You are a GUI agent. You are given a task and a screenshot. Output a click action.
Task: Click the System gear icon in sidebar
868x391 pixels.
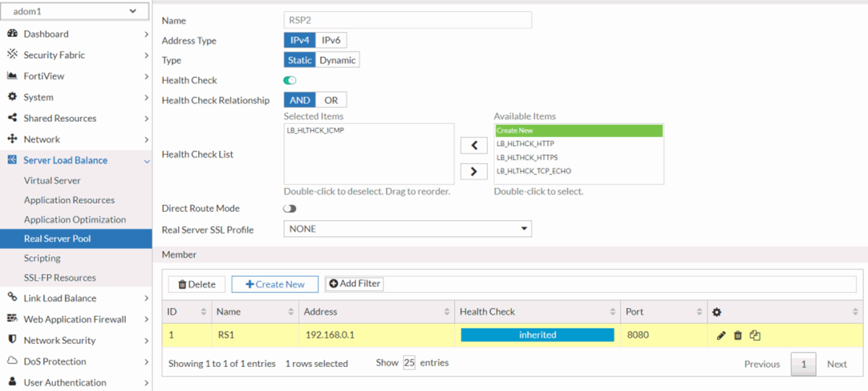click(x=14, y=97)
